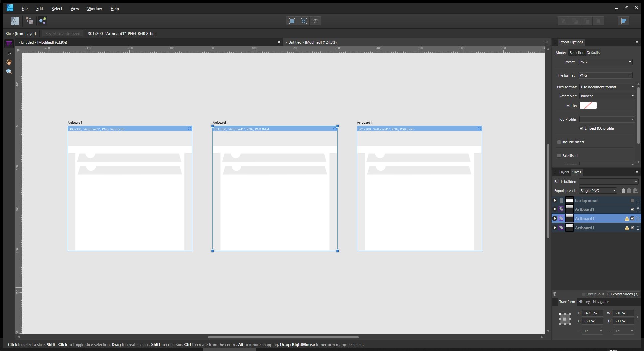The image size is (644, 351).
Task: Uncheck Embed ICC profile
Action: point(581,128)
